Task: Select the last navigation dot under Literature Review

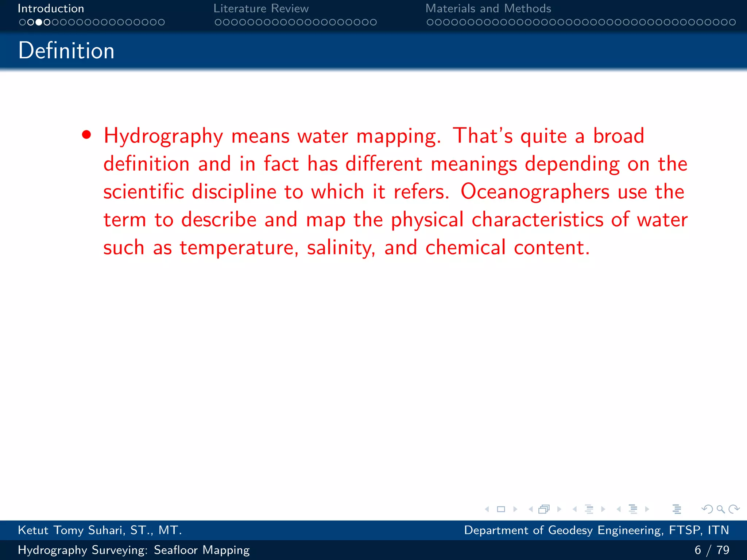Action: (x=373, y=22)
